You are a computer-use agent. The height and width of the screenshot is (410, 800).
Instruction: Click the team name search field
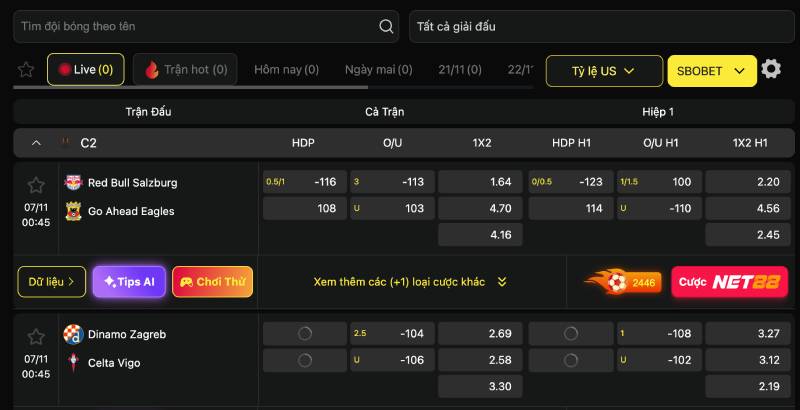[x=195, y=27]
